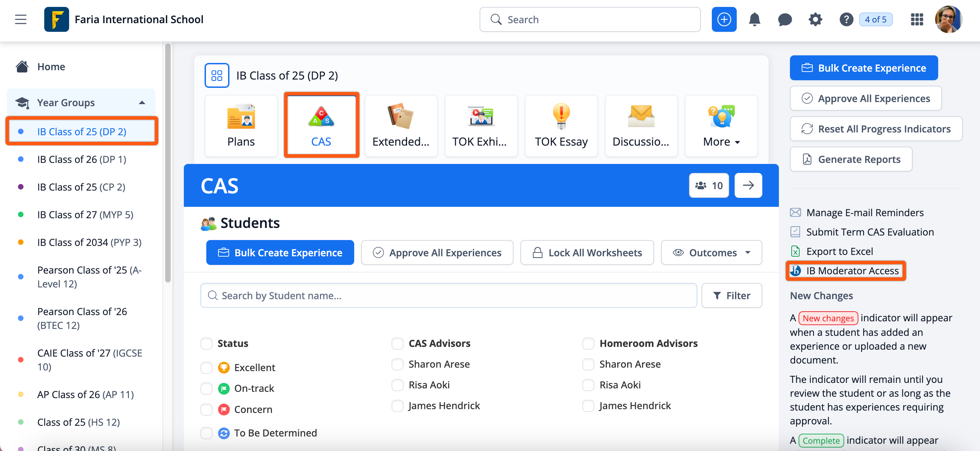Click the arrow button in the CAS header
980x451 pixels.
pyautogui.click(x=748, y=185)
